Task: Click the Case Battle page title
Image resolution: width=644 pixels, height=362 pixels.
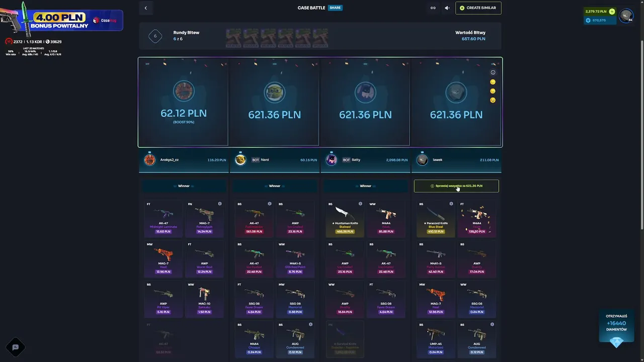Action: pyautogui.click(x=311, y=8)
